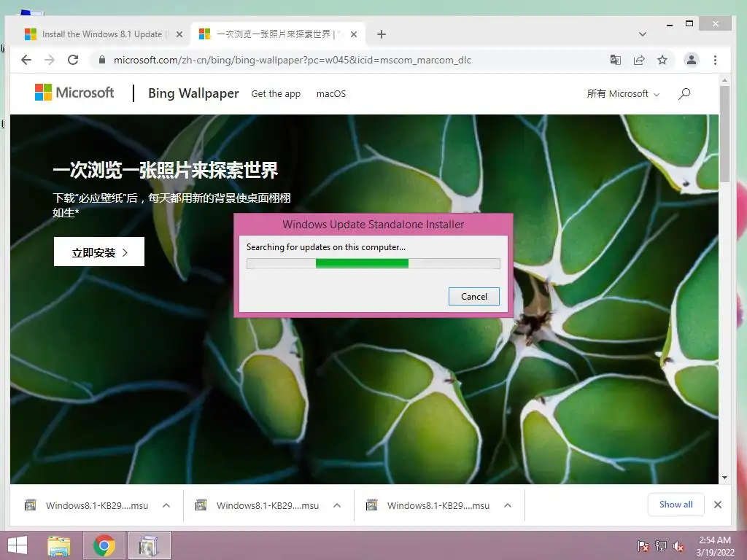
Task: Click the network tray icon
Action: tap(661, 545)
